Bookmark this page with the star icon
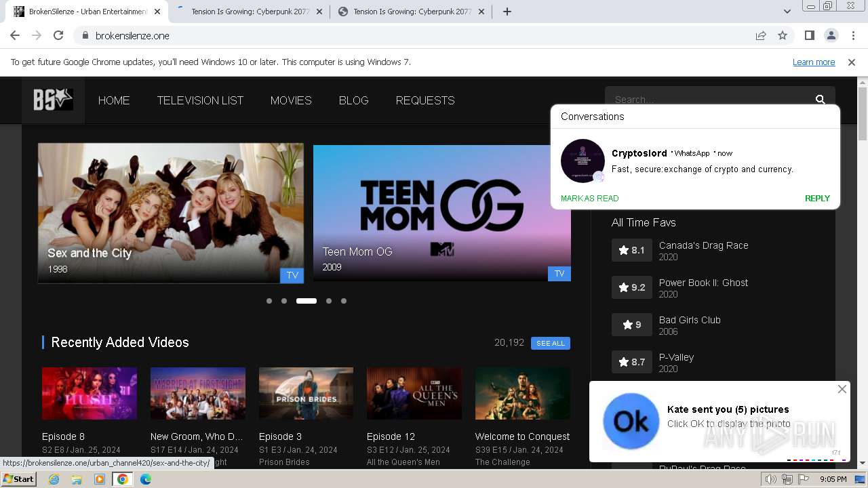Image resolution: width=868 pixels, height=488 pixels. coord(783,35)
